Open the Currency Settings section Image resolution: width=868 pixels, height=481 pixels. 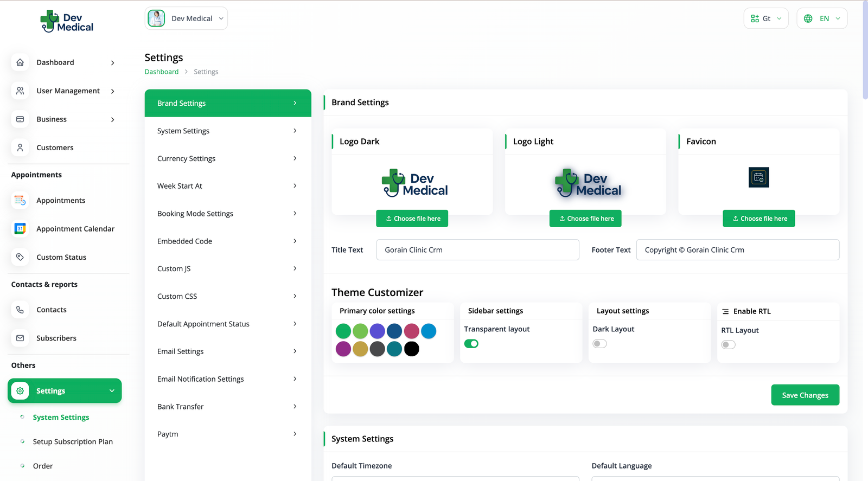tap(227, 158)
